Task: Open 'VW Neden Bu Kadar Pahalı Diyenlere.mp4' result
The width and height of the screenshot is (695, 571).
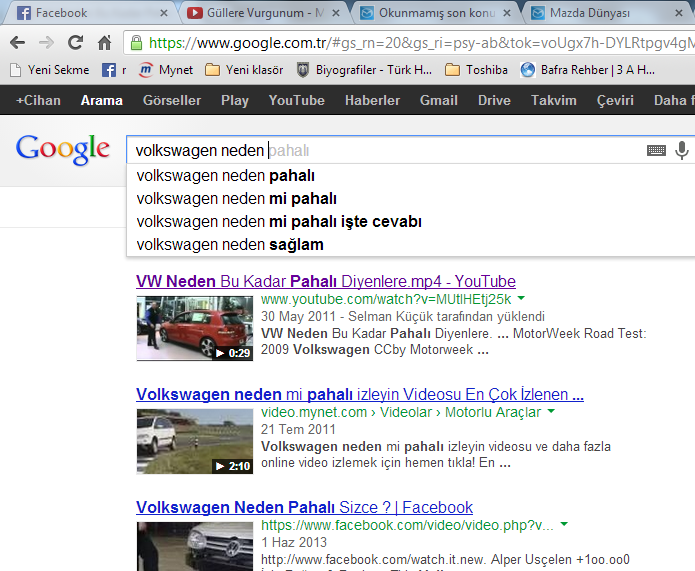Action: point(326,282)
